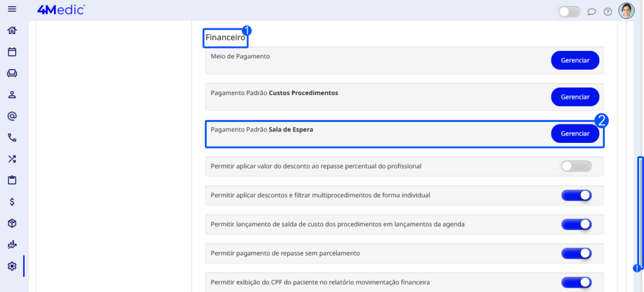The width and height of the screenshot is (644, 292).
Task: Open the clipboard icon in sidebar
Action: point(12,181)
